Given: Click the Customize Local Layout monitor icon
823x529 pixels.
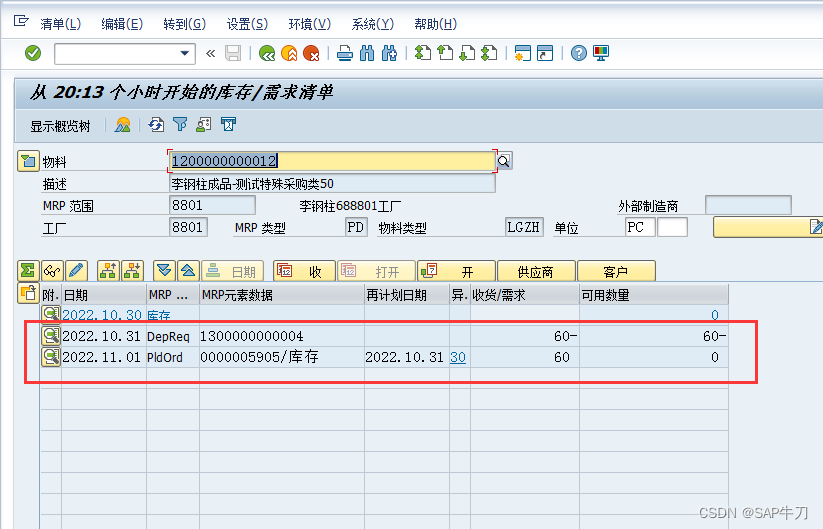Looking at the screenshot, I should coord(601,54).
